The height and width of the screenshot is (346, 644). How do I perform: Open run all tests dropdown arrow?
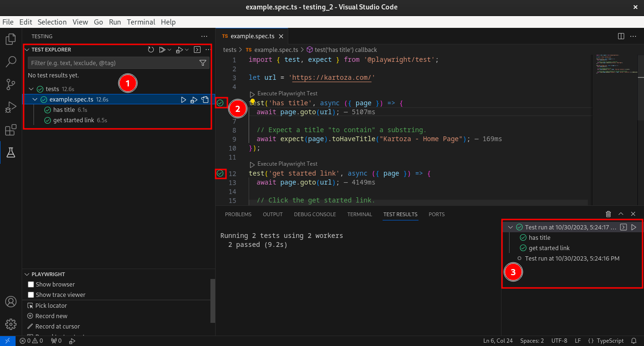169,50
